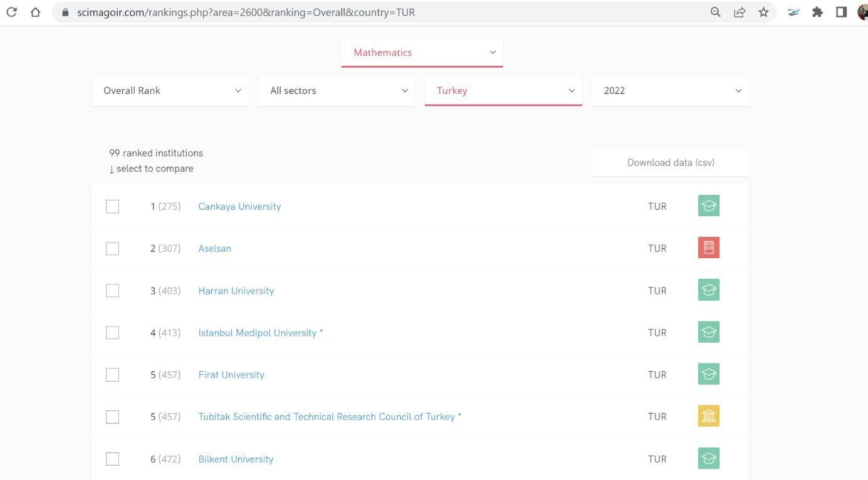
Task: Open the extensions puzzle-piece icon
Action: (x=817, y=12)
